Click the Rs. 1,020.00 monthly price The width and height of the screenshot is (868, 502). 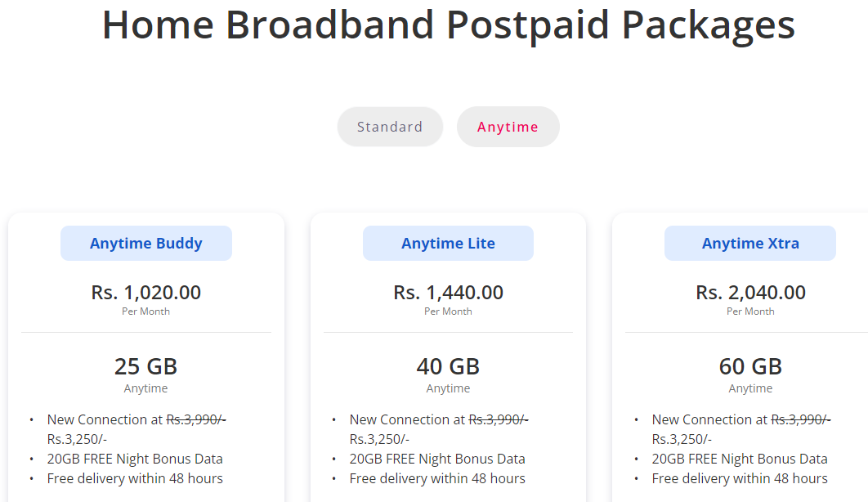tap(146, 292)
